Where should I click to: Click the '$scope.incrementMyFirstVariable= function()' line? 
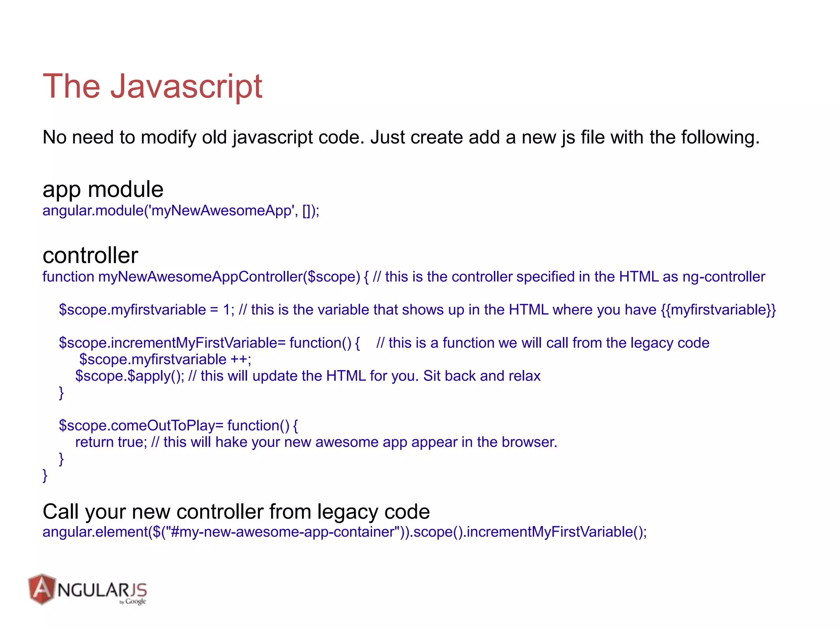coord(384,343)
